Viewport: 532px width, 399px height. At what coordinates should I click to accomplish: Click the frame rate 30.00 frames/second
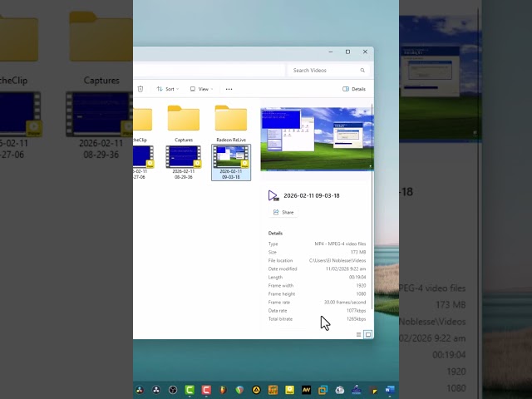coord(345,303)
